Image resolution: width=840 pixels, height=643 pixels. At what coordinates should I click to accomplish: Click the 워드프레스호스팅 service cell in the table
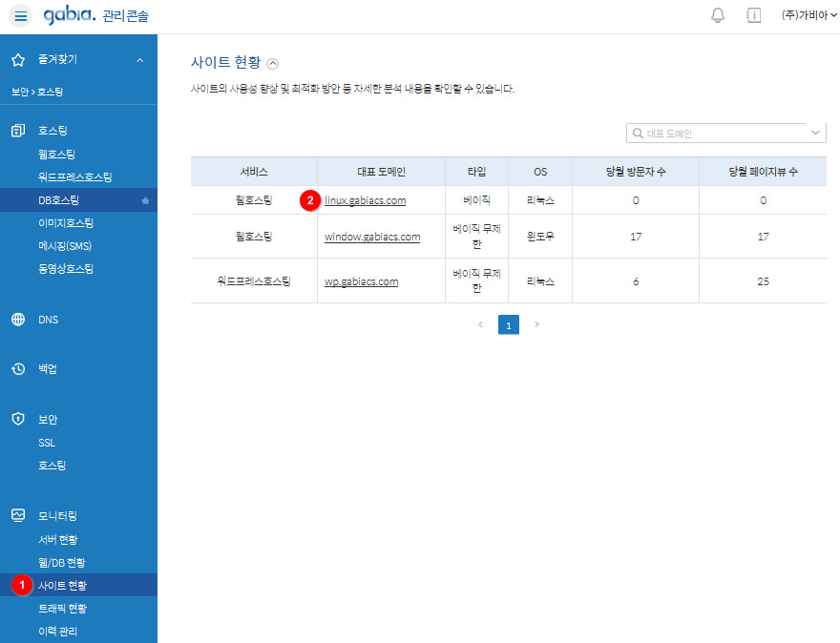coord(254,281)
